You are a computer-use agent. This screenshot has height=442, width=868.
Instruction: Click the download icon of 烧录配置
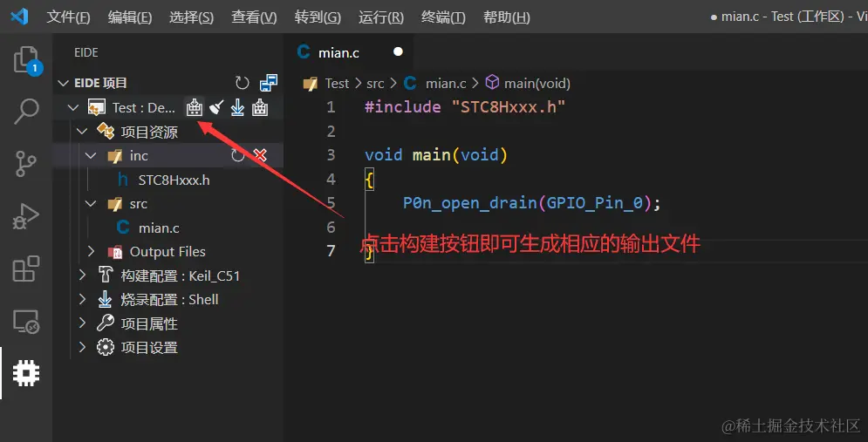(106, 300)
